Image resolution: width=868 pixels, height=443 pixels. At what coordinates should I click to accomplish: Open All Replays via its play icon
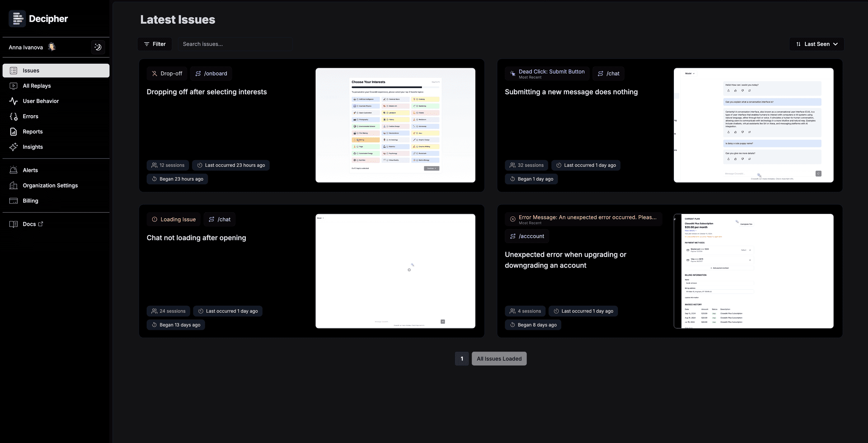coord(13,86)
